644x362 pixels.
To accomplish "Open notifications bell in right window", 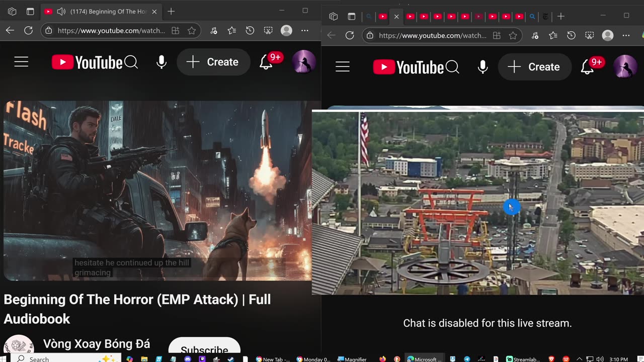I will pos(587,67).
